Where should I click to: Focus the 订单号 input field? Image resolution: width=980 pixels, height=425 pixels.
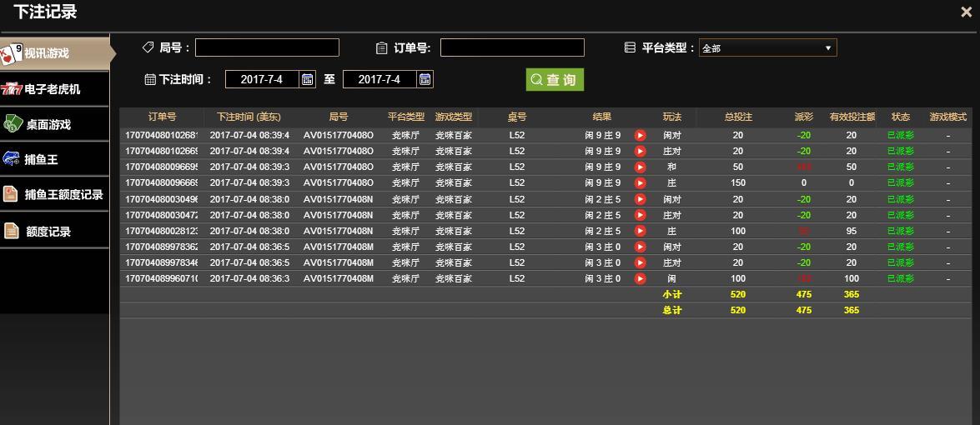pos(512,47)
